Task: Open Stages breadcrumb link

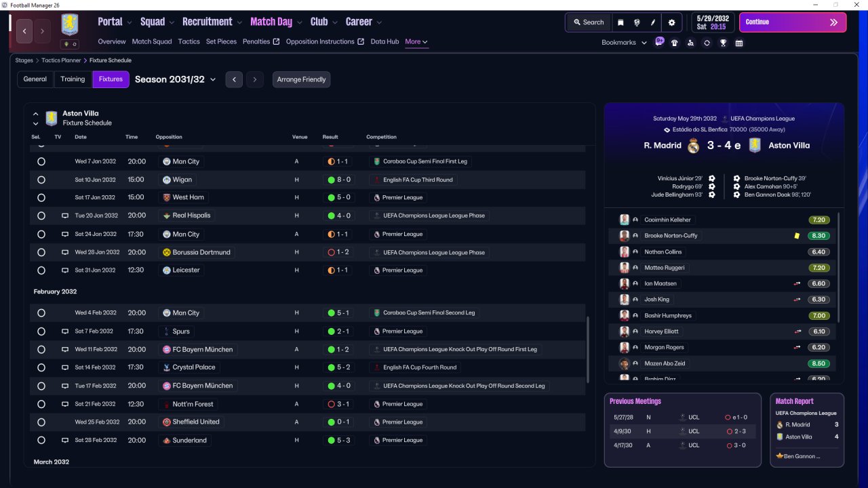Action: [x=24, y=60]
